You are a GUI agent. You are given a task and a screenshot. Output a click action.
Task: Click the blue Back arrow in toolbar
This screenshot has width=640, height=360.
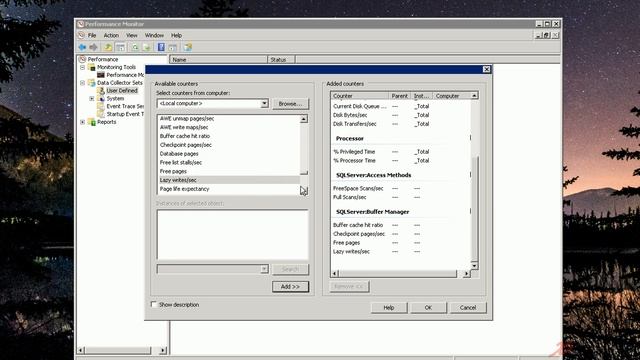(82, 47)
